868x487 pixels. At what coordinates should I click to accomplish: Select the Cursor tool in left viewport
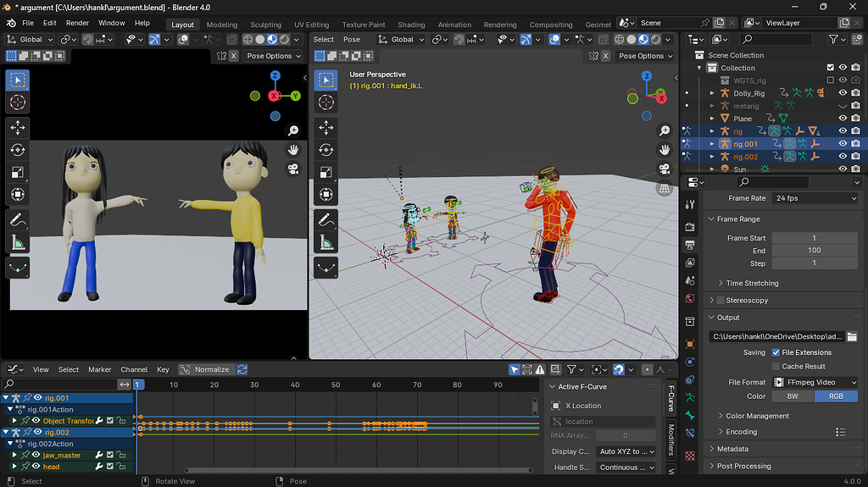point(18,102)
